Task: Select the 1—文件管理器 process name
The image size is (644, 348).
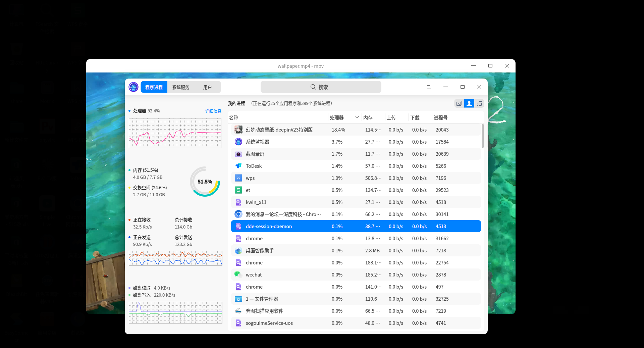Action: (262, 299)
